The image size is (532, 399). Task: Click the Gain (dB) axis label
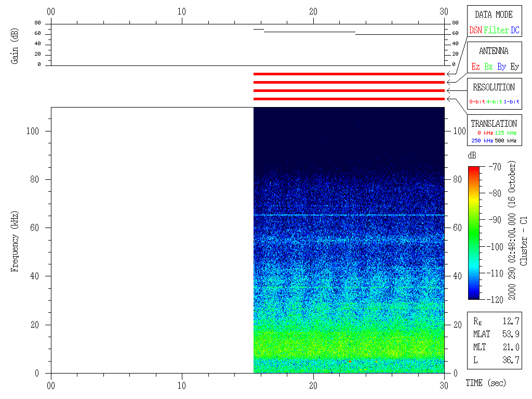[x=15, y=46]
